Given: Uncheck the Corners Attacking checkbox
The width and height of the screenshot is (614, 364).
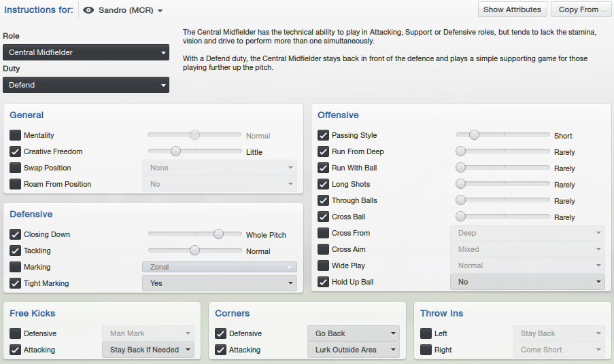Looking at the screenshot, I should [220, 350].
